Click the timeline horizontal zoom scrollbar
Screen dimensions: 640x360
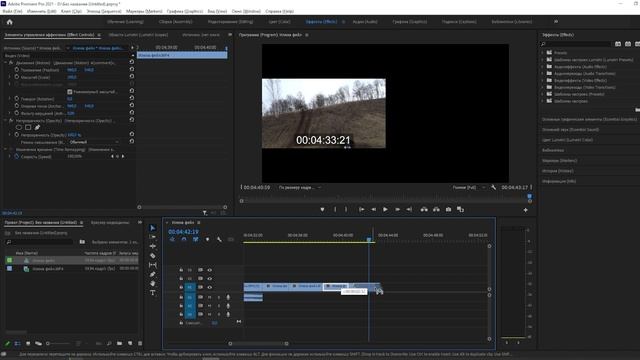[258, 344]
